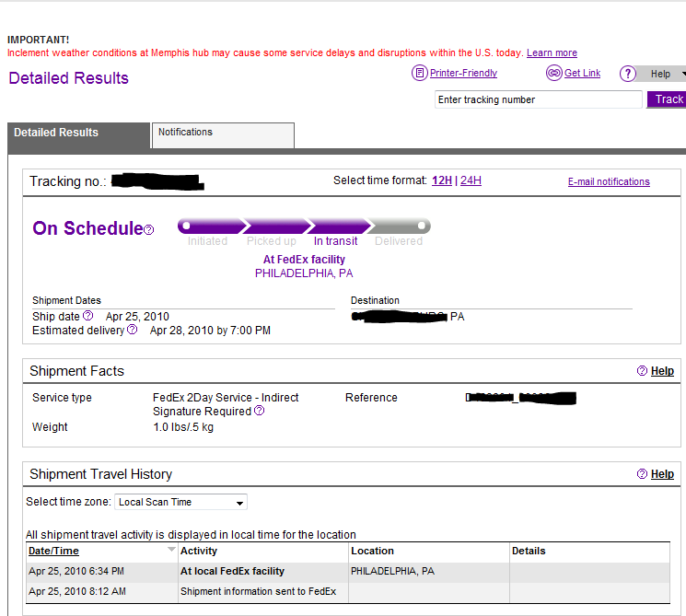The width and height of the screenshot is (686, 616).
Task: Click 'FedEx 2Day Service - Indirect' text
Action: click(226, 397)
